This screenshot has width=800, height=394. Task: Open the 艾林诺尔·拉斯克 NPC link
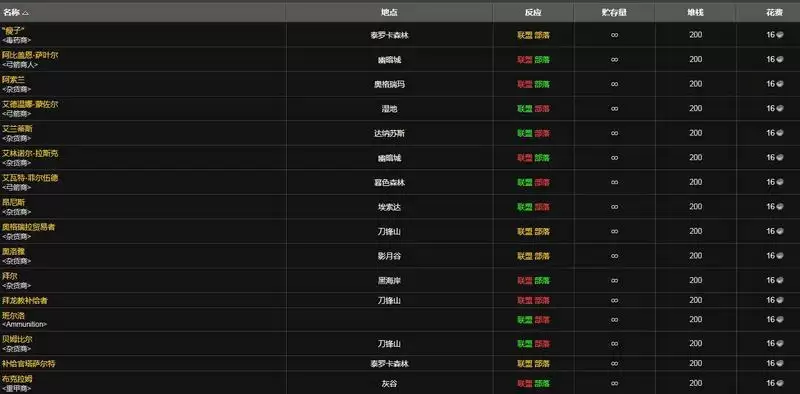coord(30,153)
